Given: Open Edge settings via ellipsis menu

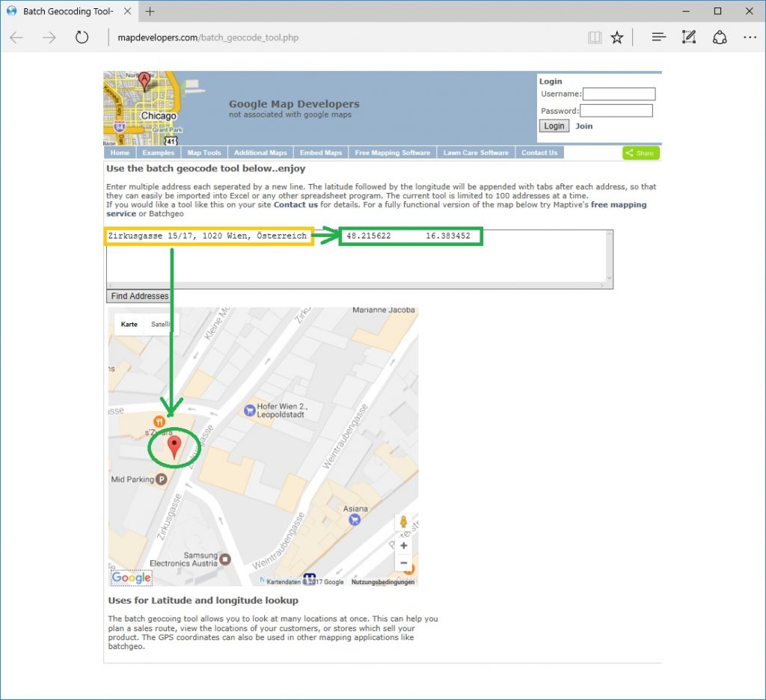Looking at the screenshot, I should click(x=750, y=36).
